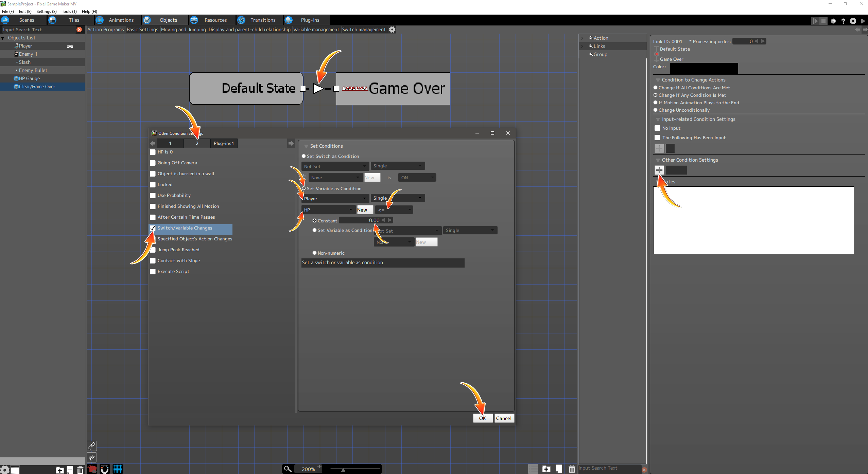Click the add folder icon in objects panel
The width and height of the screenshot is (868, 474).
click(60, 470)
